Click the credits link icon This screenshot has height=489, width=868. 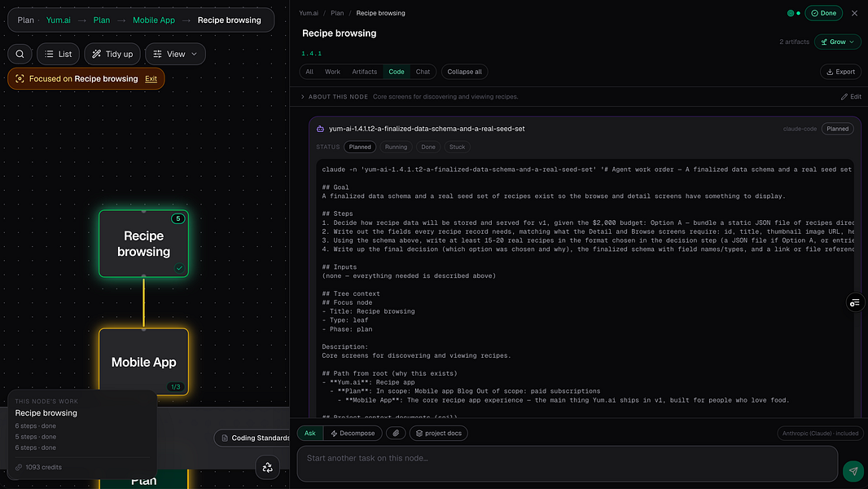[x=19, y=467]
